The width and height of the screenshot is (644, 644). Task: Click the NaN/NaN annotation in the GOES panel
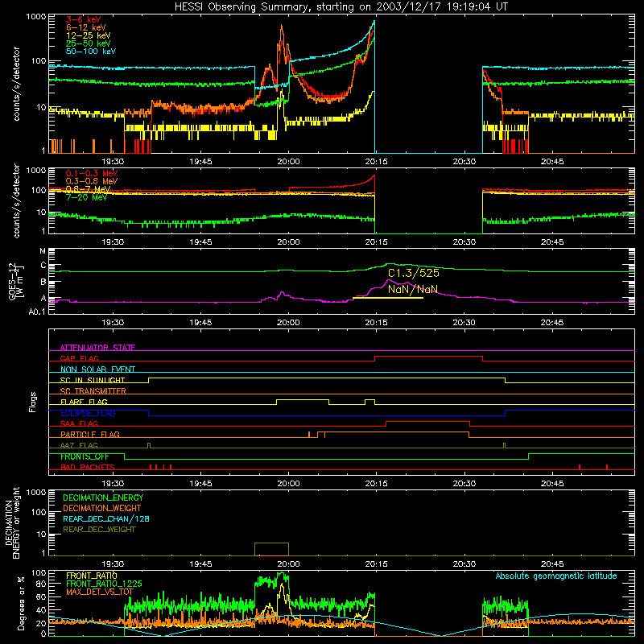coord(413,289)
